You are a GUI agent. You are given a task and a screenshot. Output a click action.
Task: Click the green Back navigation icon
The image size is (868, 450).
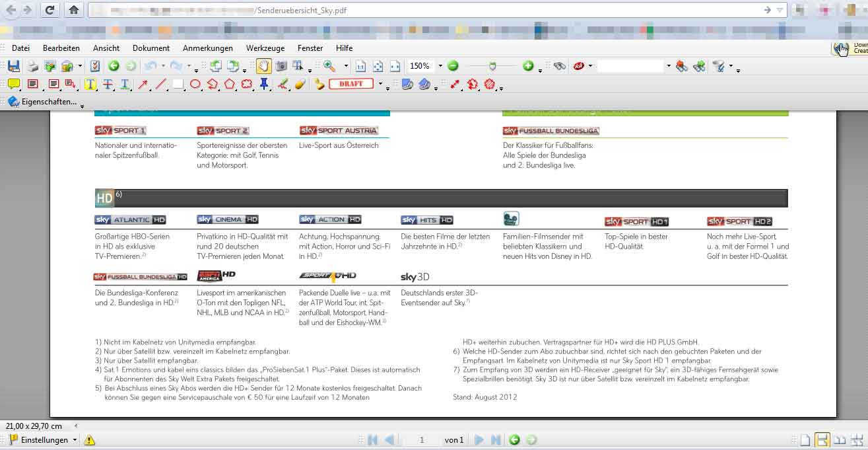(x=114, y=66)
